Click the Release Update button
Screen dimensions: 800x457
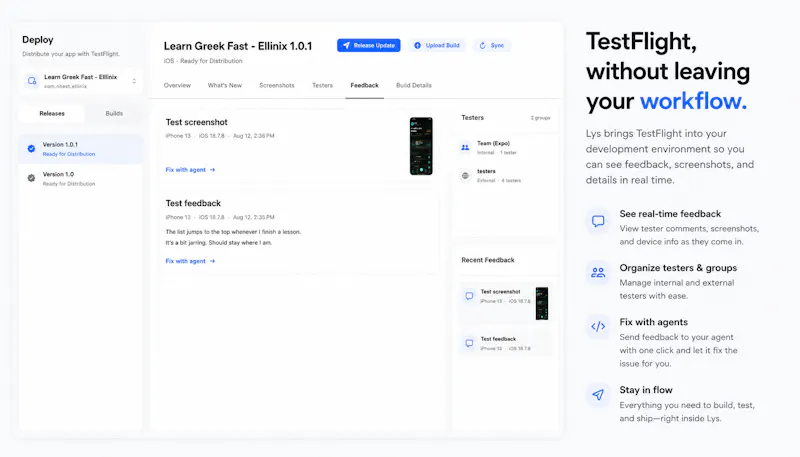(x=368, y=45)
